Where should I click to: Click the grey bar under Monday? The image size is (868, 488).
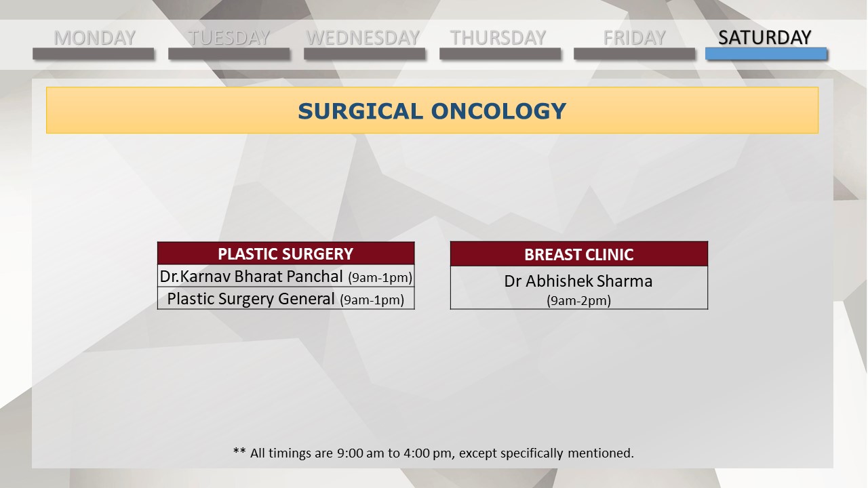tap(94, 54)
